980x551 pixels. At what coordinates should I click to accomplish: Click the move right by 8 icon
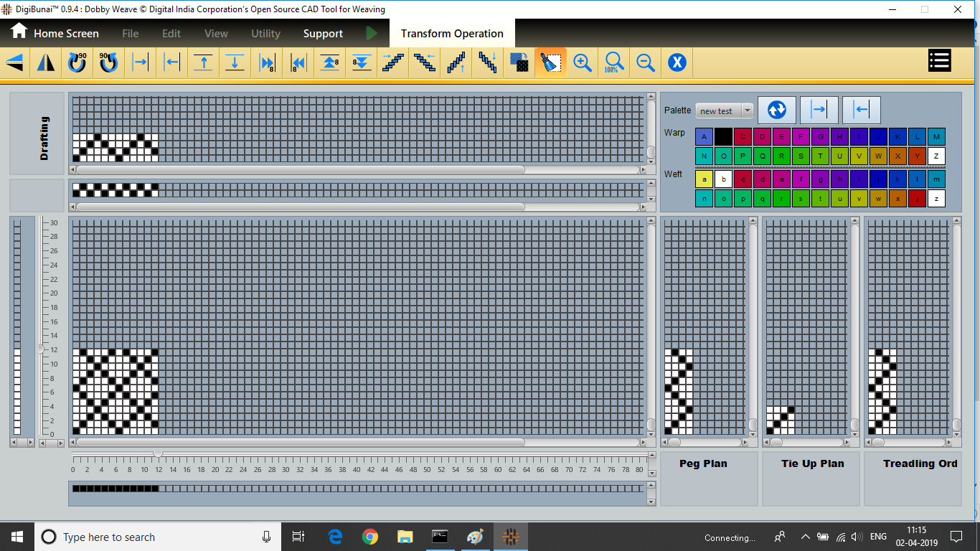coord(267,63)
